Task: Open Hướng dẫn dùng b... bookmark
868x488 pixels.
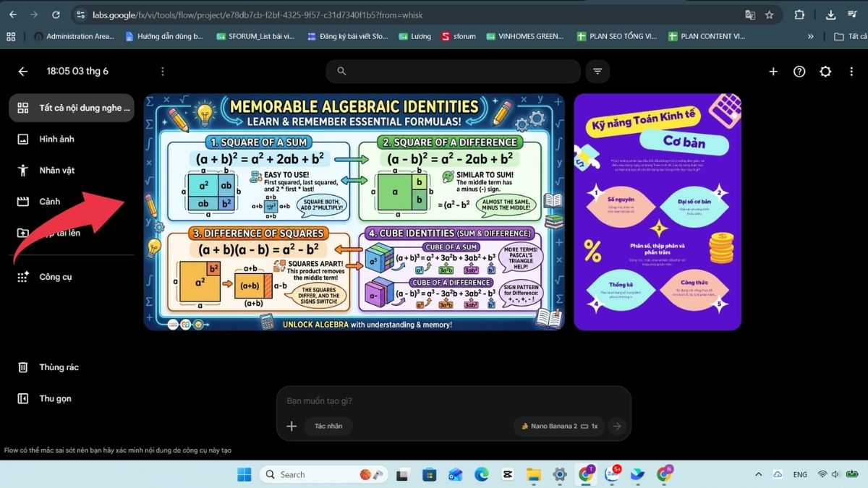Action: pos(164,36)
